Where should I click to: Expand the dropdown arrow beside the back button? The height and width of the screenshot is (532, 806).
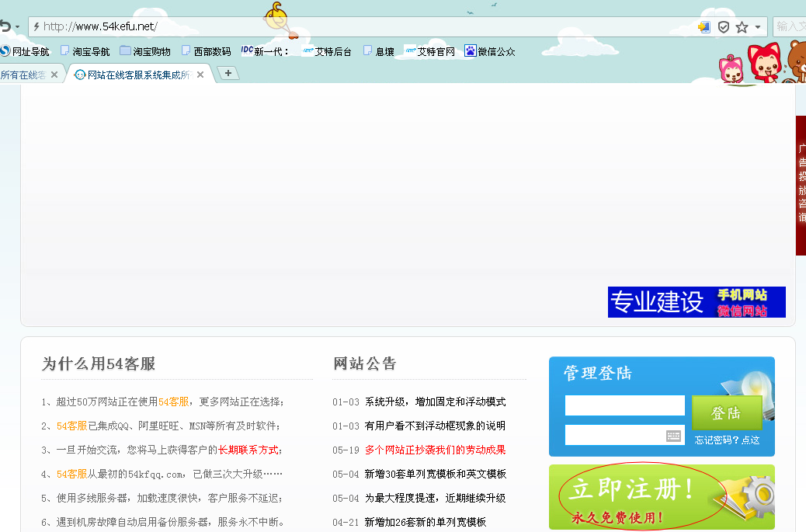[18, 27]
